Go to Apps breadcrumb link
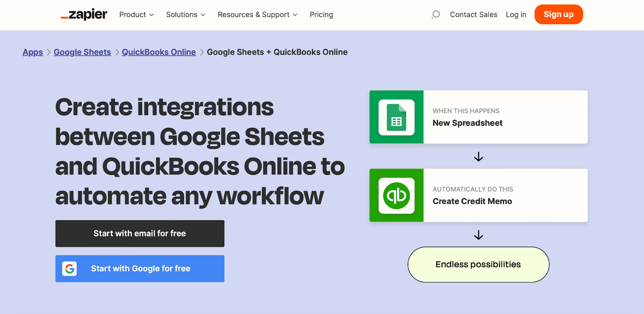The image size is (644, 314). point(33,52)
